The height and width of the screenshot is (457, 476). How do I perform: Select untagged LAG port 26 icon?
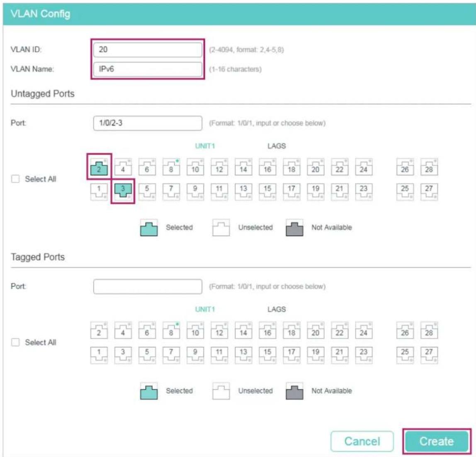405,167
